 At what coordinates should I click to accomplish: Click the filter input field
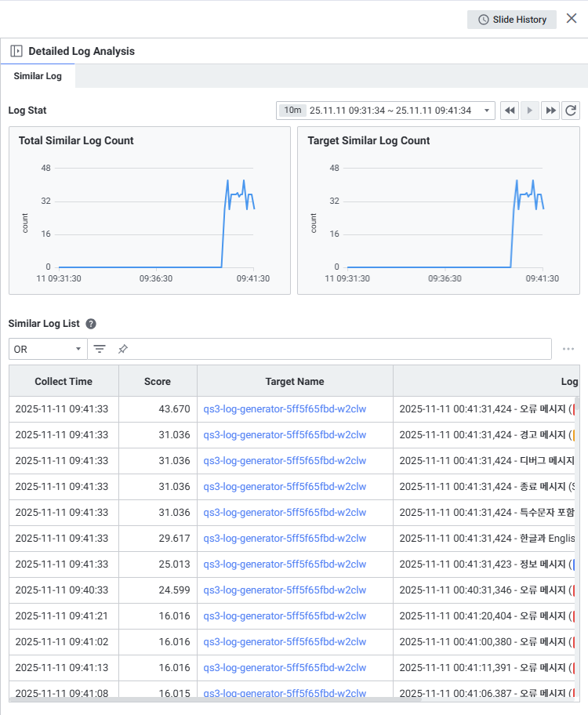[x=337, y=349]
